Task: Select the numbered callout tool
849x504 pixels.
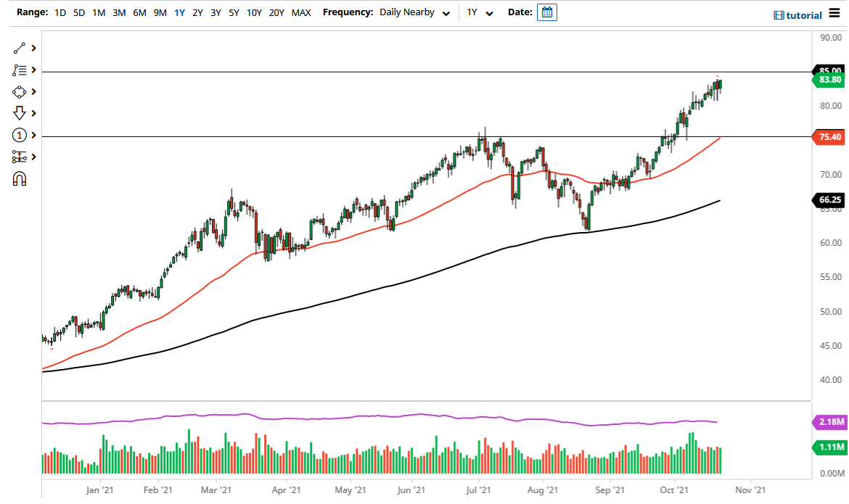Action: (20, 135)
